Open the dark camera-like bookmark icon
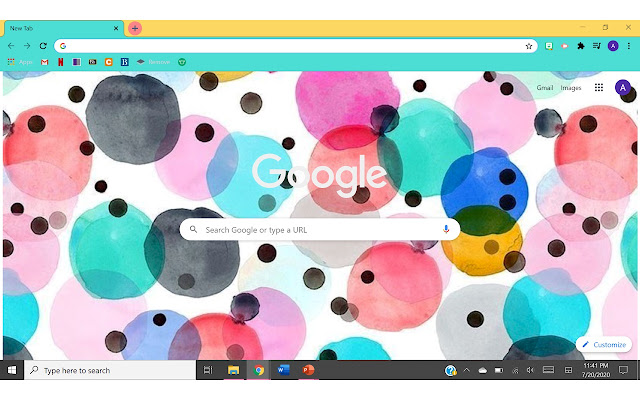The height and width of the screenshot is (400, 640). (92, 62)
